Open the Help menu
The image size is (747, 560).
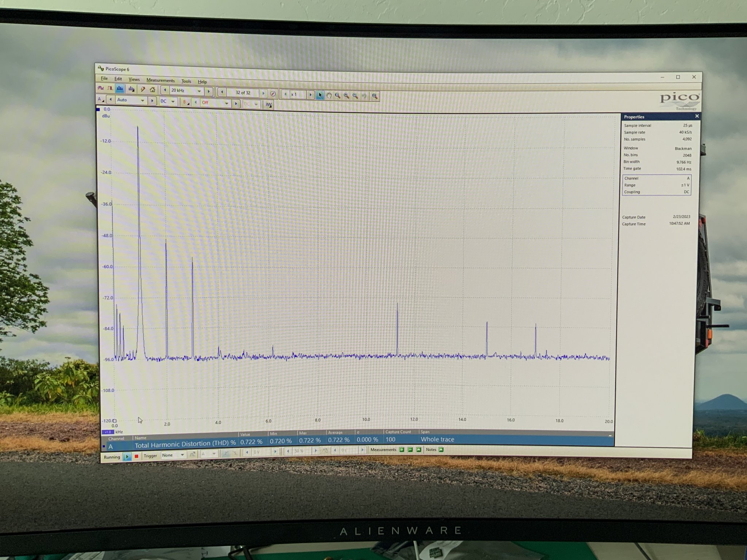pos(202,82)
